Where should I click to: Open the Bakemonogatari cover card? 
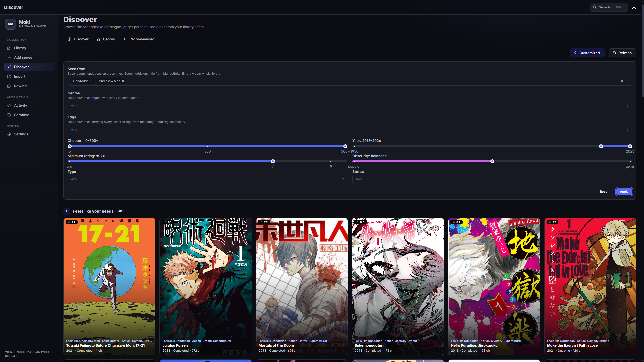click(x=398, y=287)
